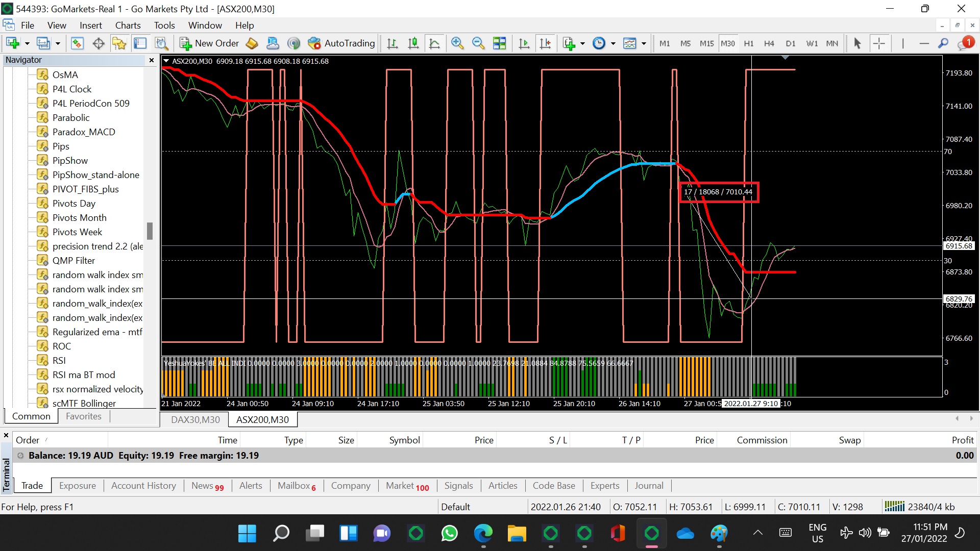Switch chart to candlesticks view

click(413, 43)
